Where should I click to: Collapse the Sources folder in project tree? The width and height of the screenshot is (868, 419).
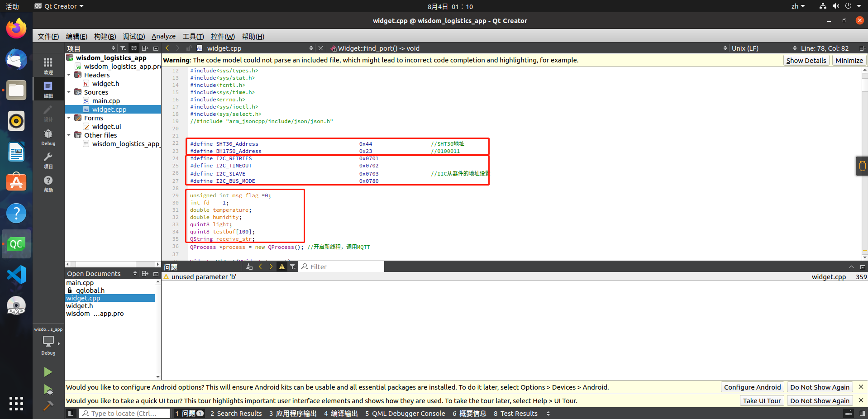pyautogui.click(x=69, y=92)
